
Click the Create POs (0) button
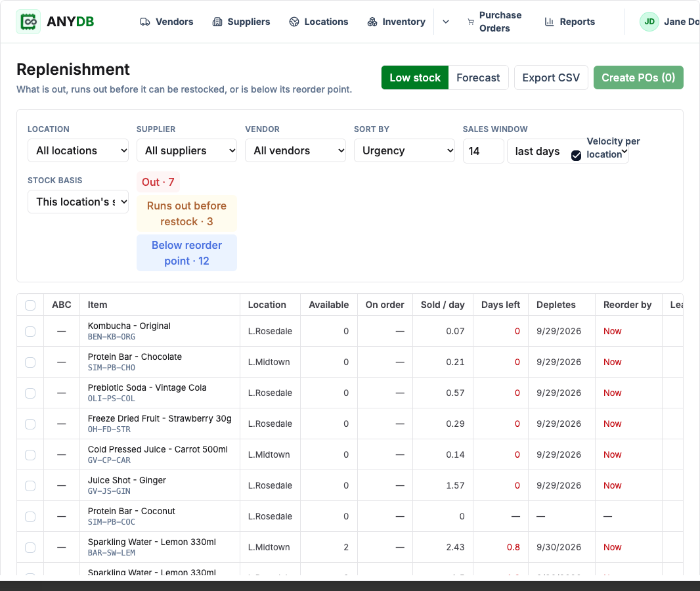(638, 77)
